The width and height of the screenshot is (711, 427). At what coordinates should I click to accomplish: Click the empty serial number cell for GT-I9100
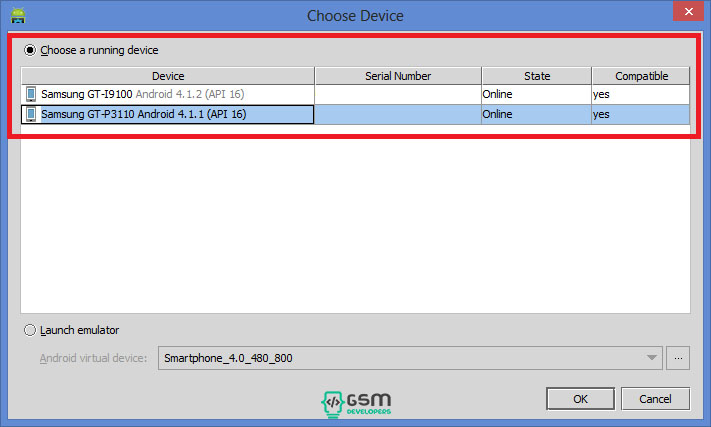(398, 94)
